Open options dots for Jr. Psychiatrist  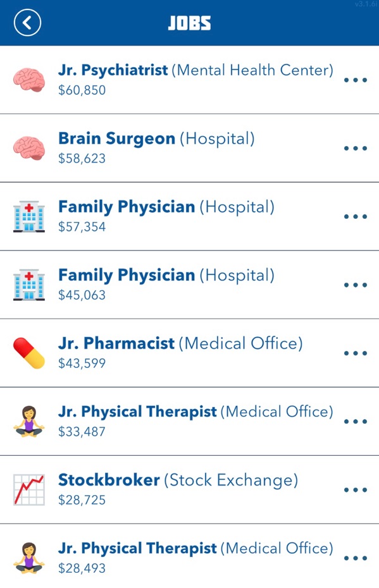point(356,80)
